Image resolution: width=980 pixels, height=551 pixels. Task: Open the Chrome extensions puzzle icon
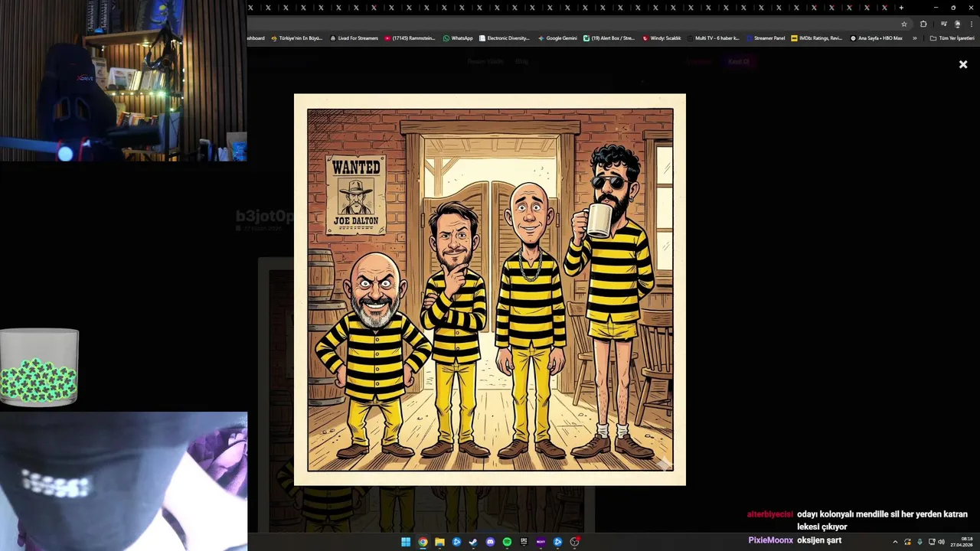tap(923, 24)
